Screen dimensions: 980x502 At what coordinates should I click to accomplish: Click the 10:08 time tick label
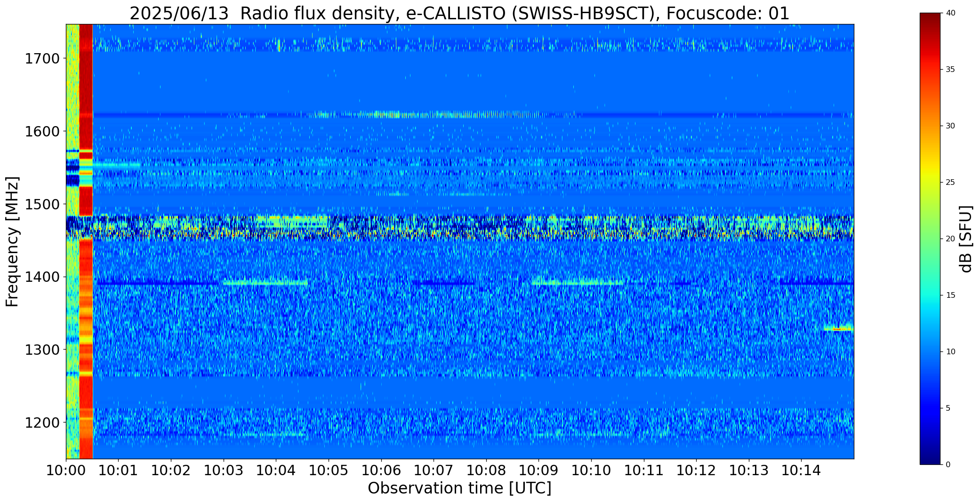[x=486, y=470]
